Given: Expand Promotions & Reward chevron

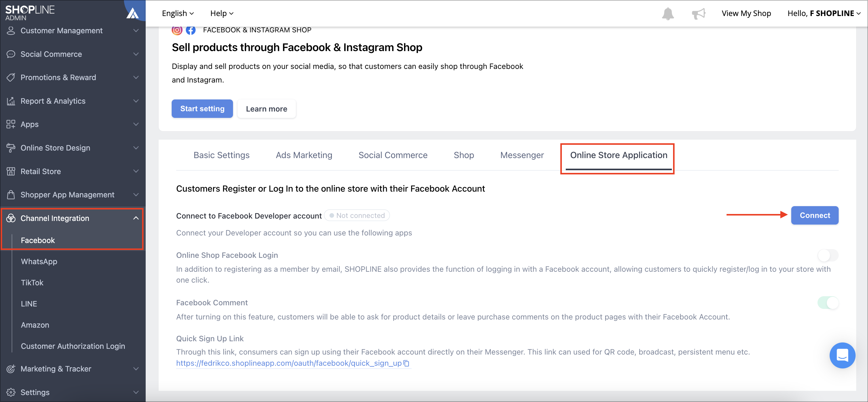Looking at the screenshot, I should [x=136, y=77].
